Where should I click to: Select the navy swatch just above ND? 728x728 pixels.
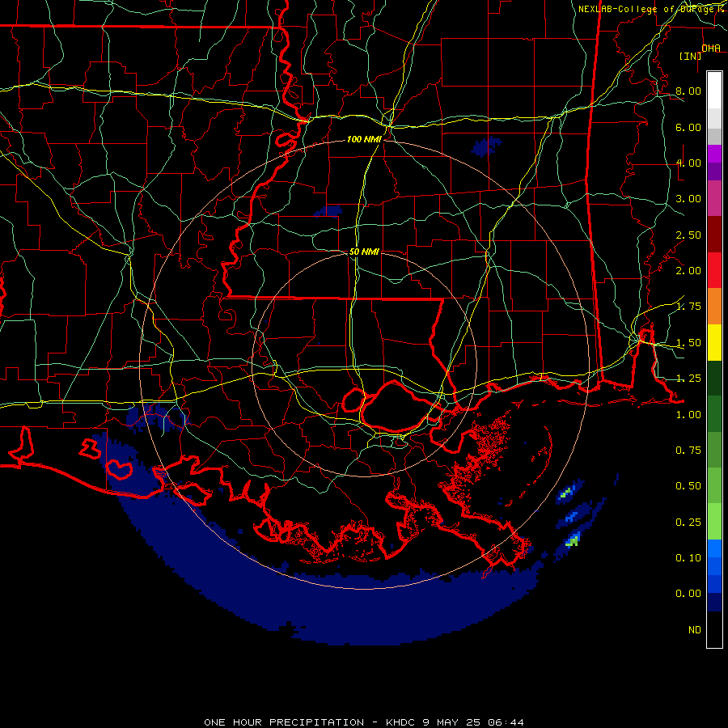(x=714, y=602)
